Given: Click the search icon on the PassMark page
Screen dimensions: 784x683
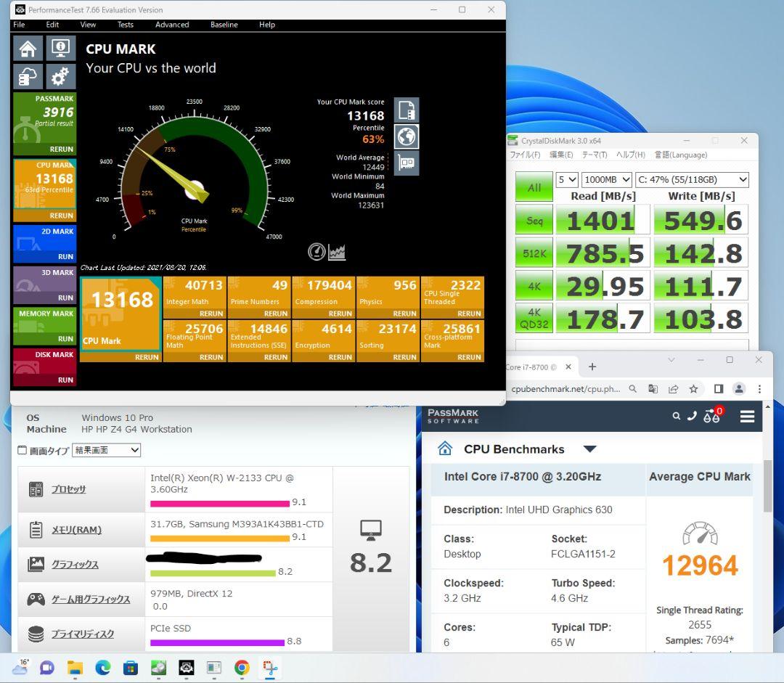Looking at the screenshot, I should coord(677,416).
